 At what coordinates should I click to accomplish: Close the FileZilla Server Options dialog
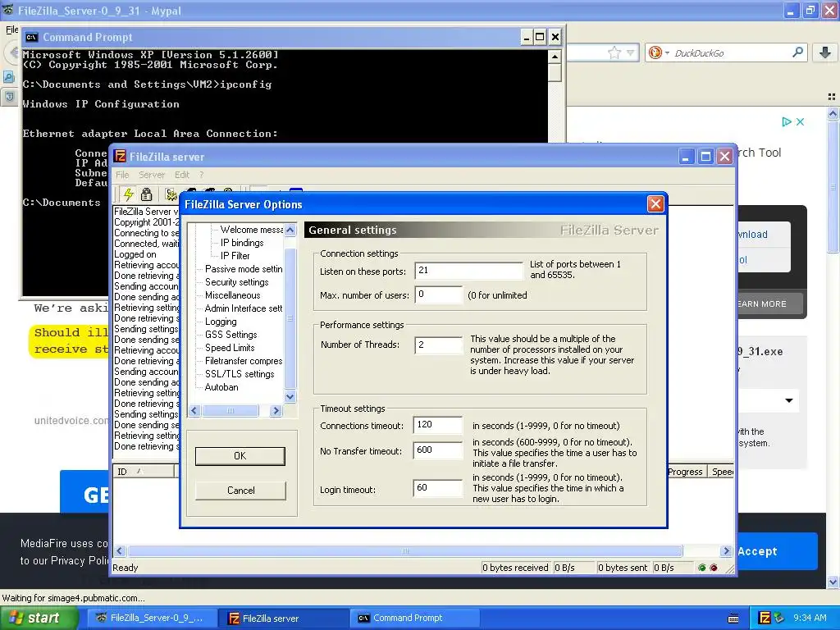(x=655, y=204)
